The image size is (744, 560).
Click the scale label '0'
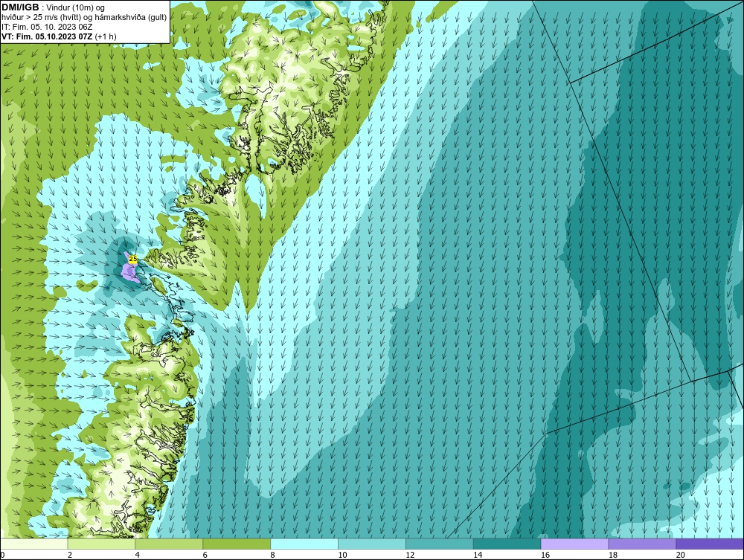click(x=2, y=555)
